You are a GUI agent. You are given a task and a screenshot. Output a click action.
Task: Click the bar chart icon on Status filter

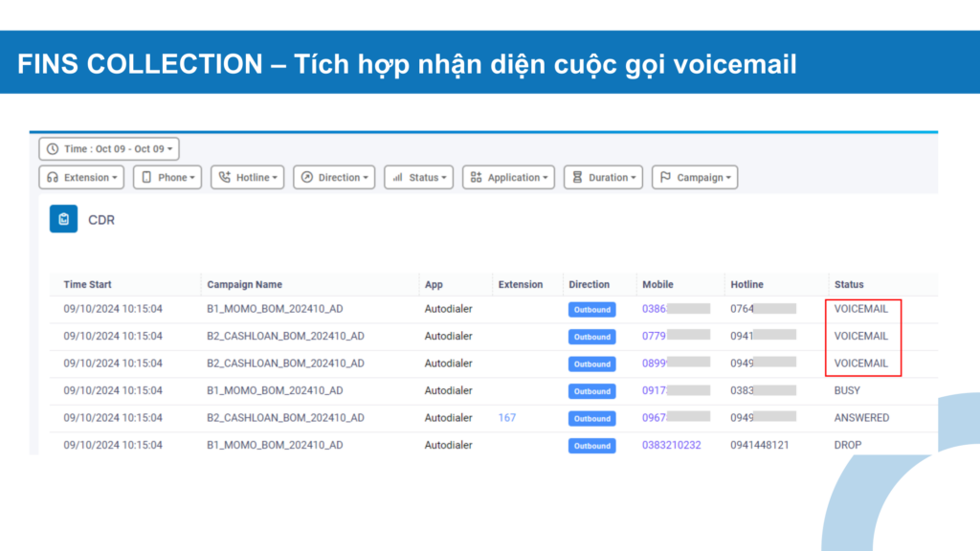click(x=397, y=178)
